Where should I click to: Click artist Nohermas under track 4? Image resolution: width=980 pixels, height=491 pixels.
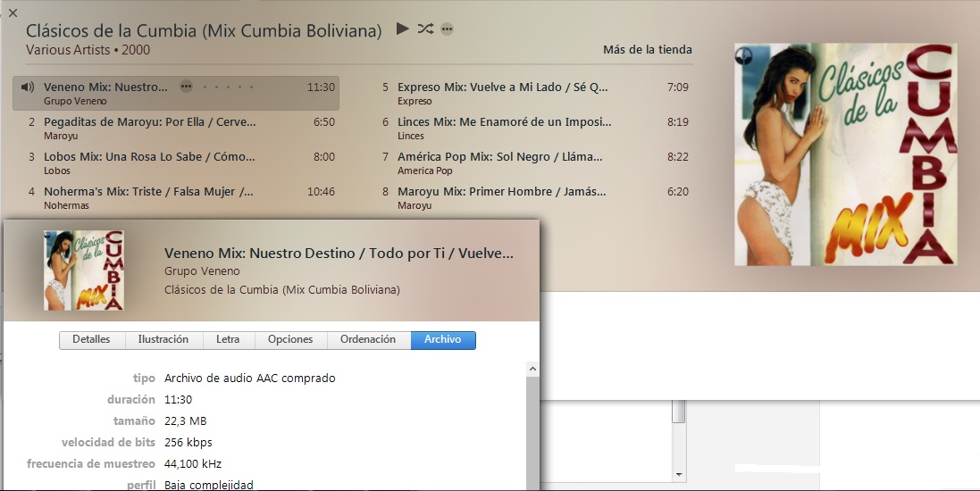pos(66,205)
